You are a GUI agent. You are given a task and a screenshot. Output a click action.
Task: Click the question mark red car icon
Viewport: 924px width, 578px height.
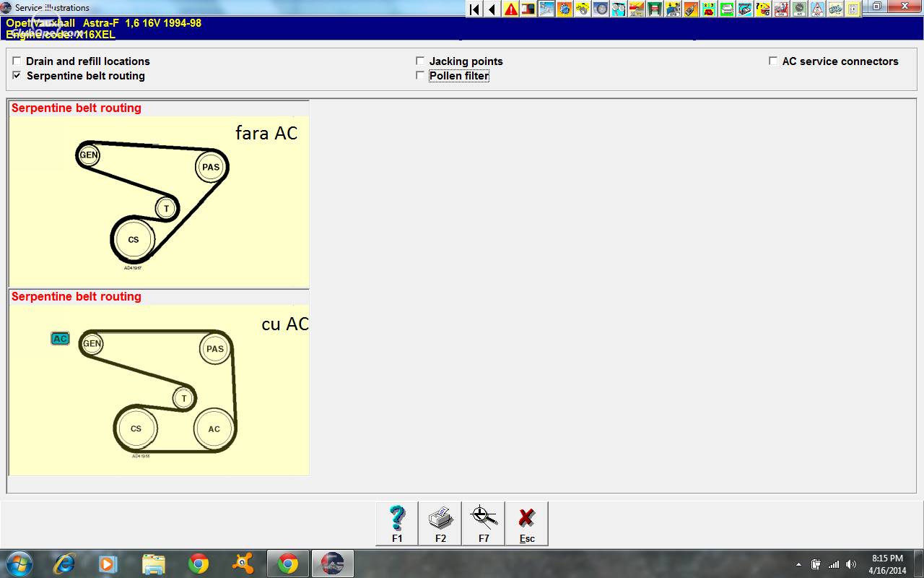[763, 9]
